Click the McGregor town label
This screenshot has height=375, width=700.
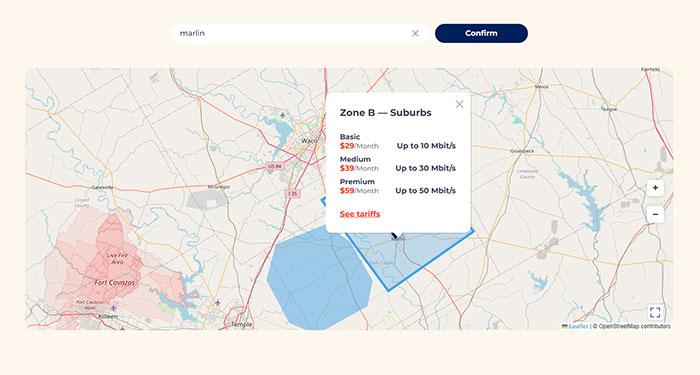click(219, 187)
